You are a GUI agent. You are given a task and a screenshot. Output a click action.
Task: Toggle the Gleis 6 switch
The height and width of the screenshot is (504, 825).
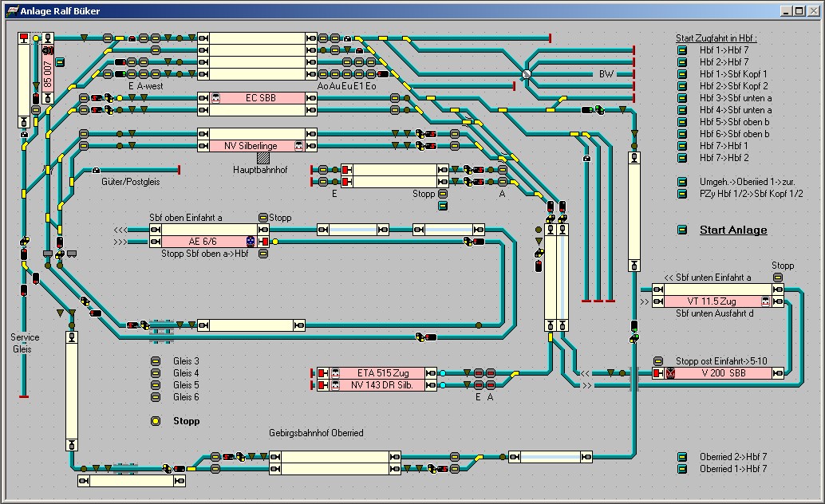point(156,397)
